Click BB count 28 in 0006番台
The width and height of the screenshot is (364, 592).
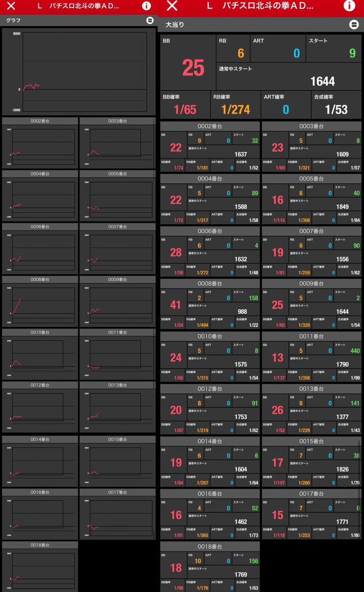(176, 253)
